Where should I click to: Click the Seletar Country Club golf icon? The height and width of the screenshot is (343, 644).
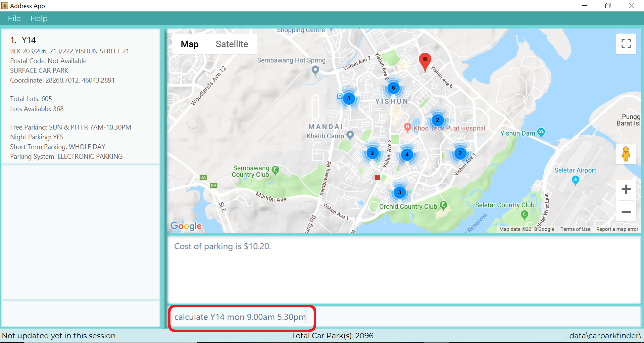(524, 214)
